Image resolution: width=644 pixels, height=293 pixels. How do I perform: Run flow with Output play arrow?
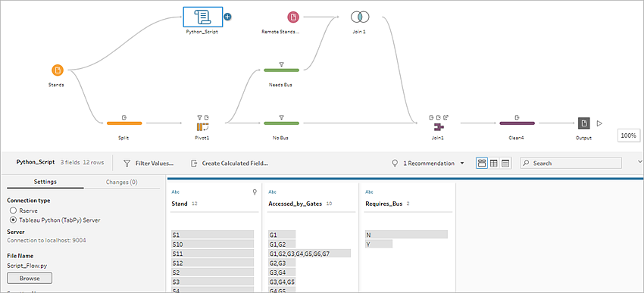(x=599, y=123)
